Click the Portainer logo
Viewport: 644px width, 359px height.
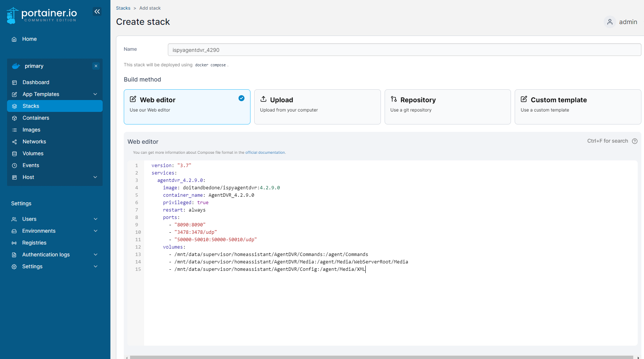[x=42, y=16]
